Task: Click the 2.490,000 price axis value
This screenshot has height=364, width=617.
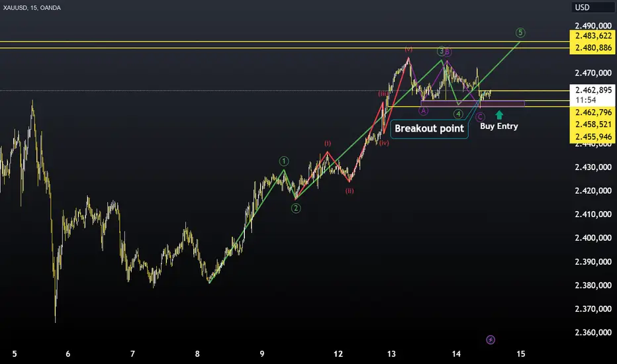Action: coord(593,26)
